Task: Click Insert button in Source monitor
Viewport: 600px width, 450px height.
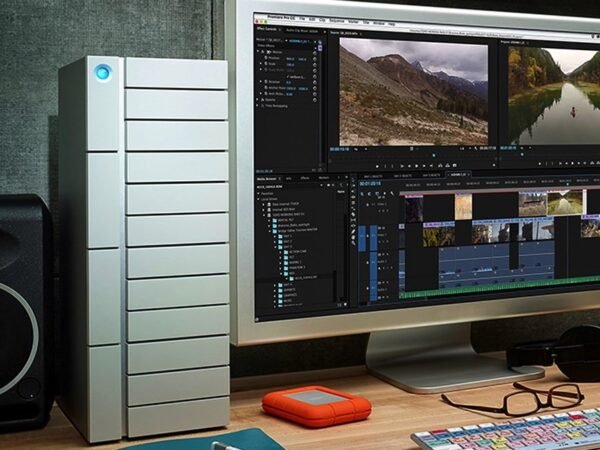Action: (x=440, y=166)
